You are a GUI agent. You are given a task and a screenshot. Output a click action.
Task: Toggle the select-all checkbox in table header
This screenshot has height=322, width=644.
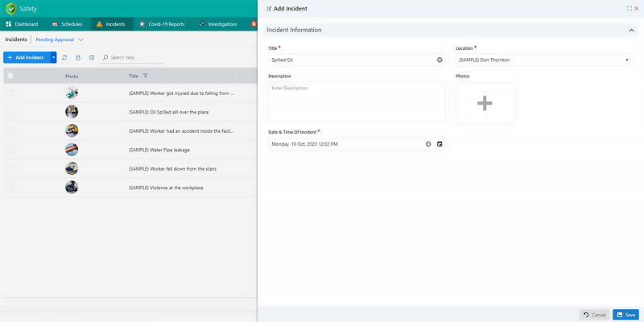(10, 76)
